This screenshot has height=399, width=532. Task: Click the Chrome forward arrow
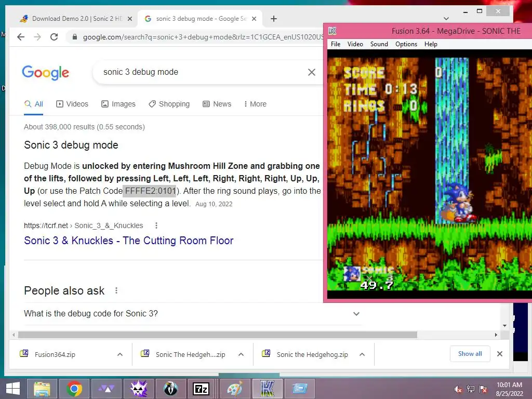point(37,37)
